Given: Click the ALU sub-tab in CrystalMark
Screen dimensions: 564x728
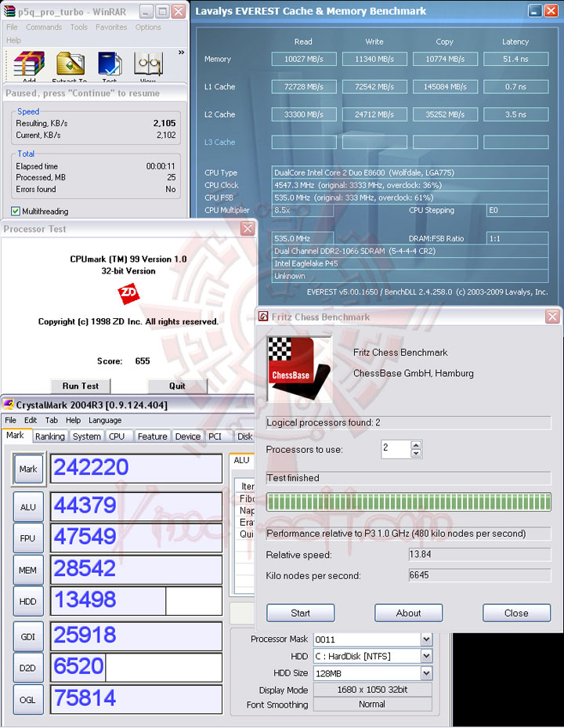Looking at the screenshot, I should (x=242, y=460).
